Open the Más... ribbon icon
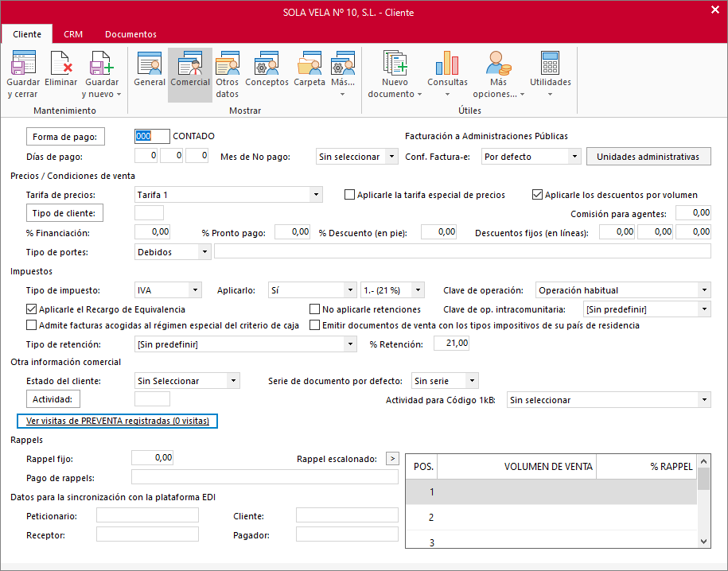Screen dimensions: 728x571 (343, 63)
